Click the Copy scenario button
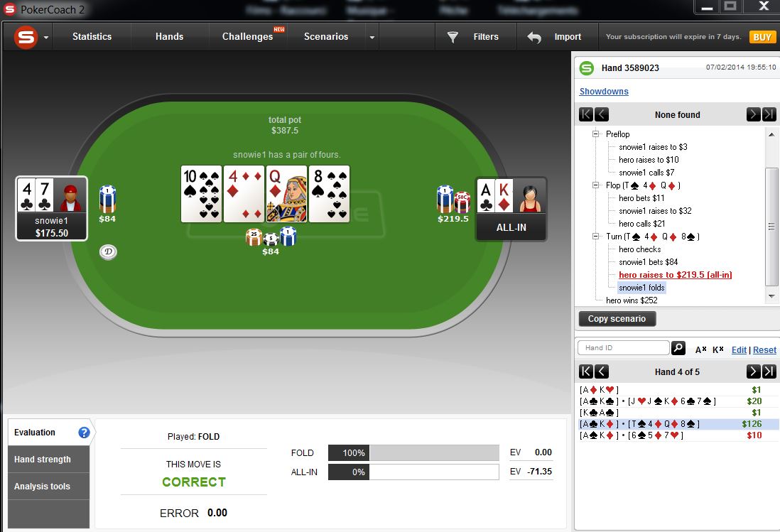The height and width of the screenshot is (532, 780). [x=617, y=319]
